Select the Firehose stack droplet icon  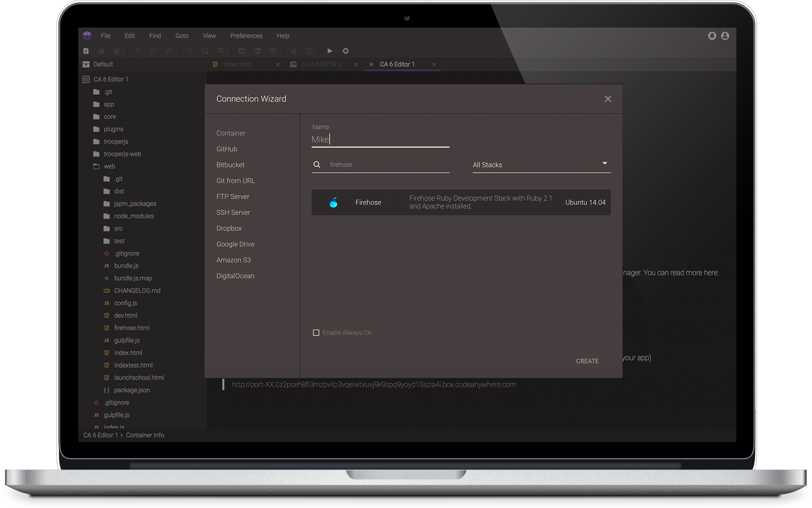click(334, 203)
